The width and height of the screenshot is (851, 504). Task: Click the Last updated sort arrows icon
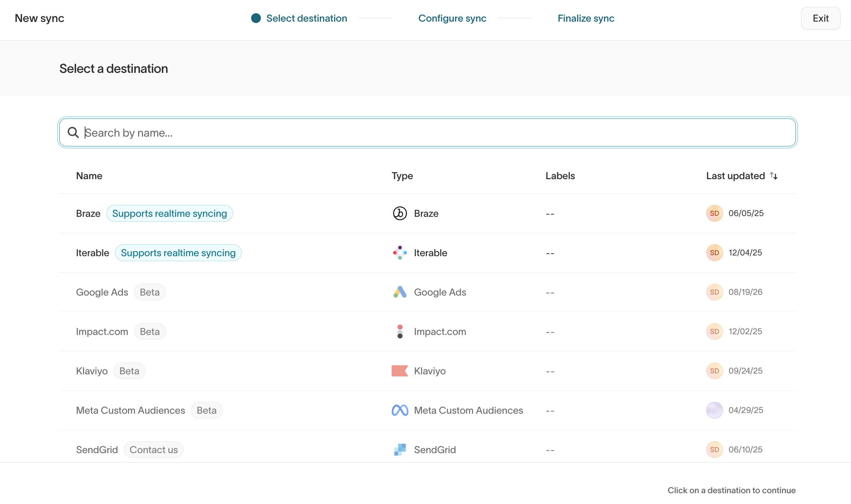point(774,176)
